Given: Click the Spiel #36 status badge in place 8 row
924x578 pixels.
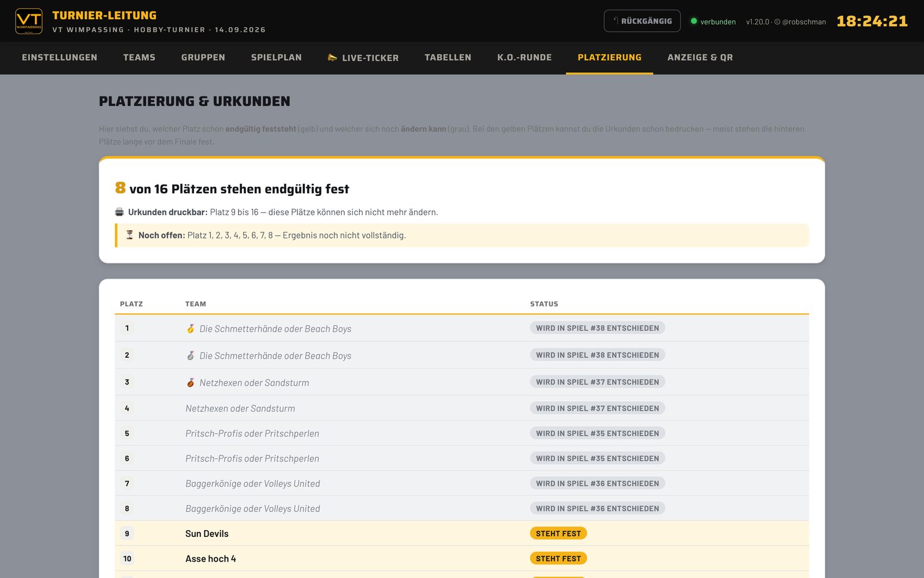Looking at the screenshot, I should point(598,509).
